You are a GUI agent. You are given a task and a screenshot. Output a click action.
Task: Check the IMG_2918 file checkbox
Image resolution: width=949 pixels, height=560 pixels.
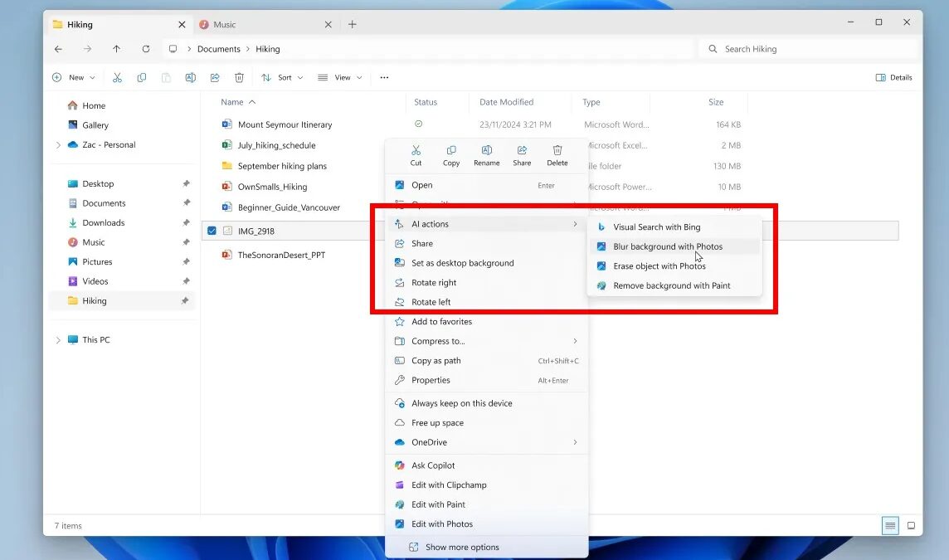point(212,231)
